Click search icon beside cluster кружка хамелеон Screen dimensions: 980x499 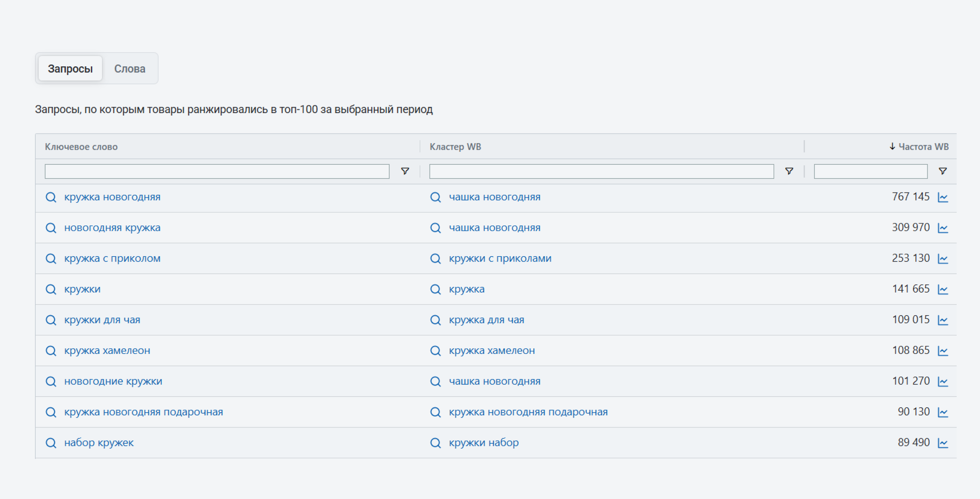click(436, 351)
